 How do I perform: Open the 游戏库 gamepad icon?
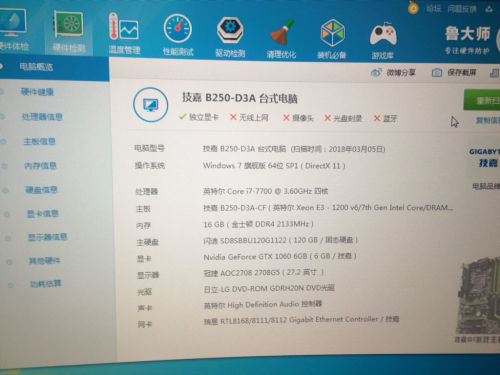[x=383, y=34]
